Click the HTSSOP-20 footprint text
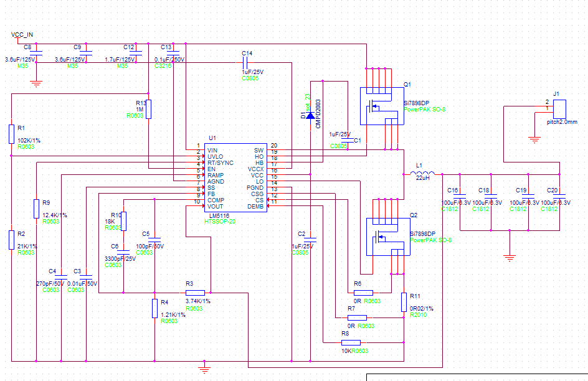This screenshot has width=588, height=381. pyautogui.click(x=220, y=222)
